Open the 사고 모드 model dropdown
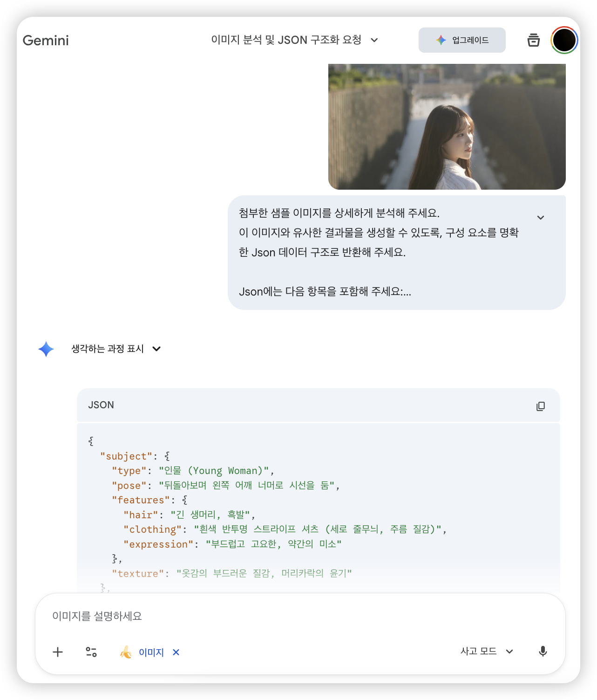The height and width of the screenshot is (700, 597). pos(487,652)
